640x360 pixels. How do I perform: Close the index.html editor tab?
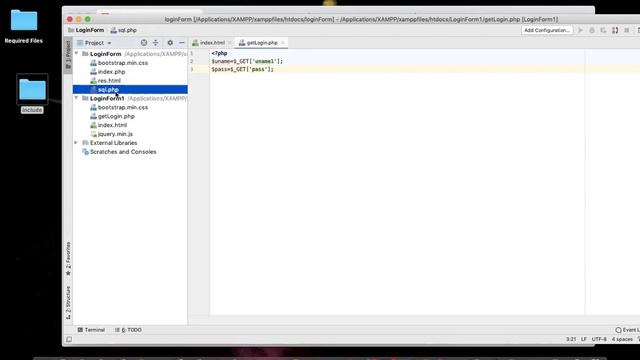[x=230, y=43]
